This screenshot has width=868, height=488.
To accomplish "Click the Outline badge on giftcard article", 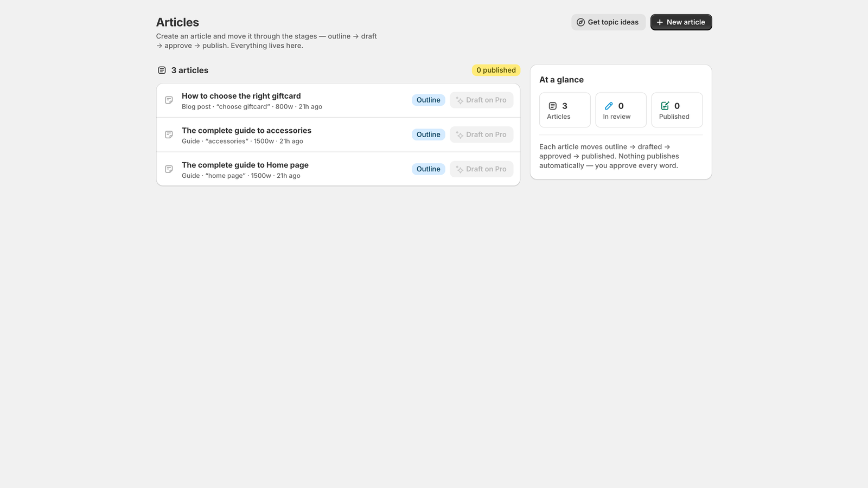I will pos(428,100).
